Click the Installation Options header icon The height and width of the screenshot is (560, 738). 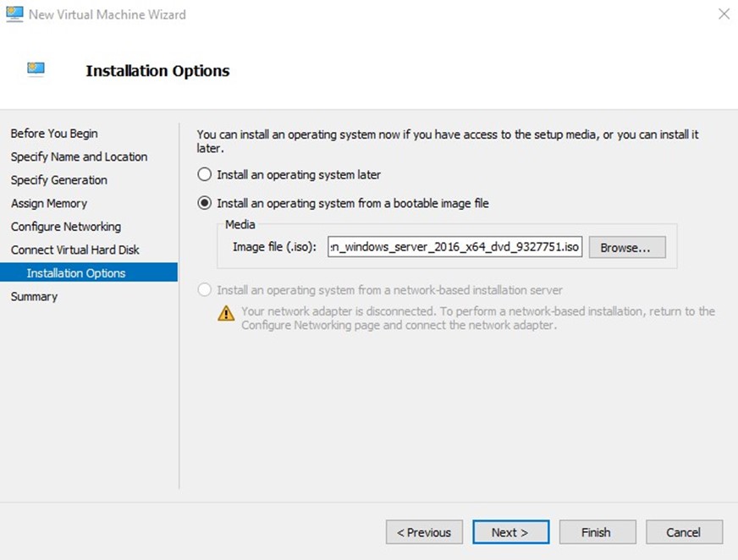36,70
